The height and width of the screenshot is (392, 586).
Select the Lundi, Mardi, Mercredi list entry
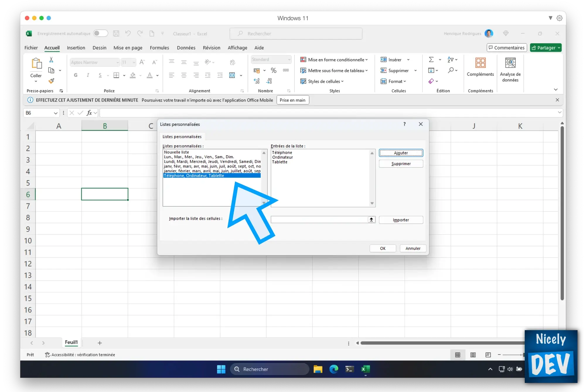(212, 161)
